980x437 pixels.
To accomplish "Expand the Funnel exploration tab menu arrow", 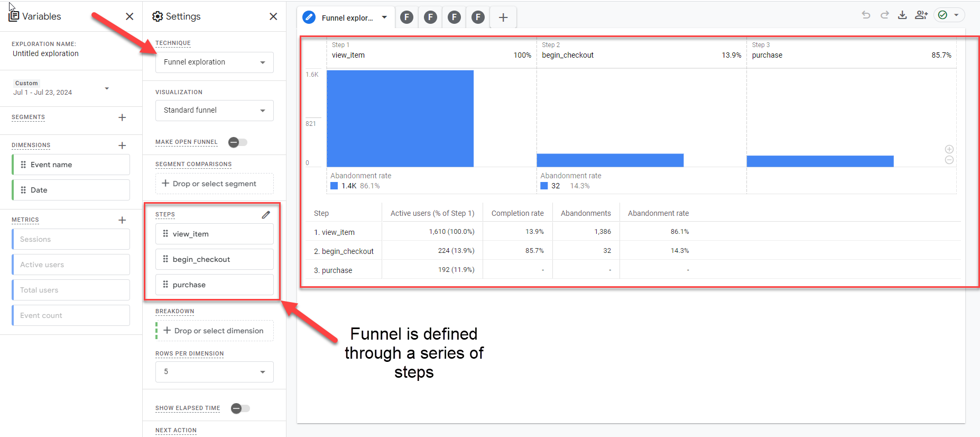I will click(x=384, y=17).
